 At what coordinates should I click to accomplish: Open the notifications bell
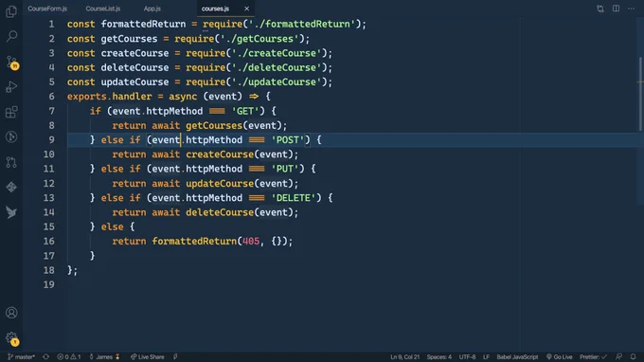coord(633,356)
